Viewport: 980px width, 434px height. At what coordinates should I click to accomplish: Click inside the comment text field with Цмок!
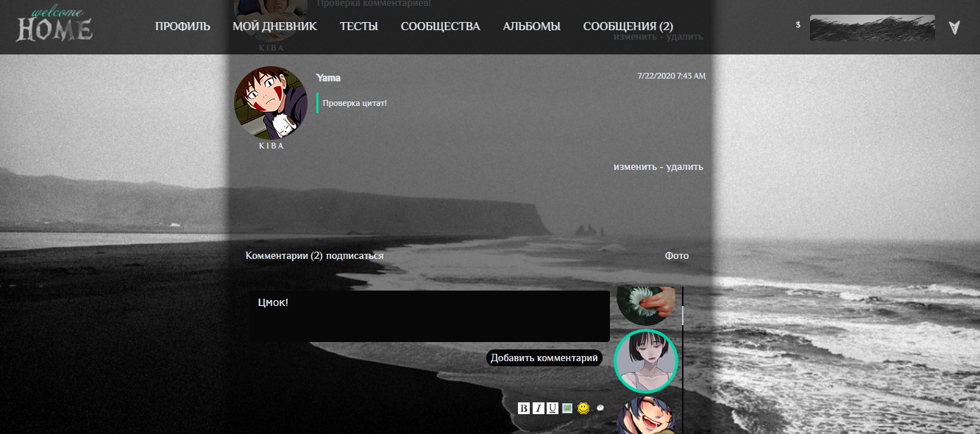(428, 316)
